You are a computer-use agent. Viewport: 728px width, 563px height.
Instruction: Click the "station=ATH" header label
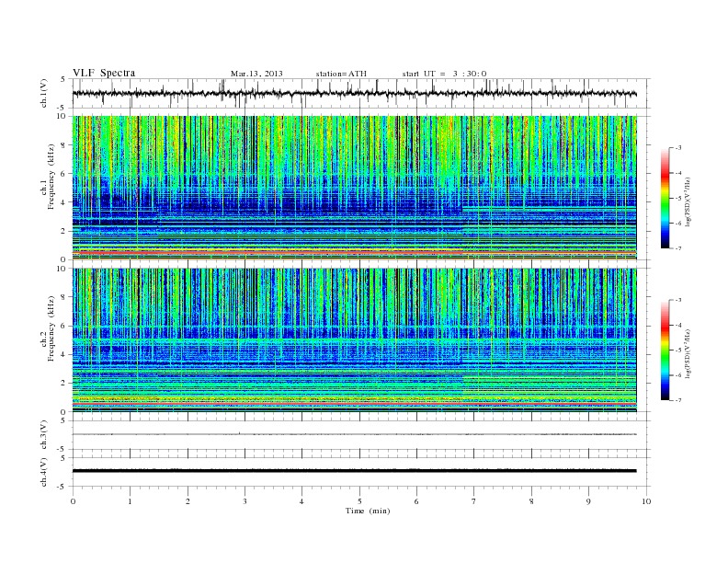341,74
